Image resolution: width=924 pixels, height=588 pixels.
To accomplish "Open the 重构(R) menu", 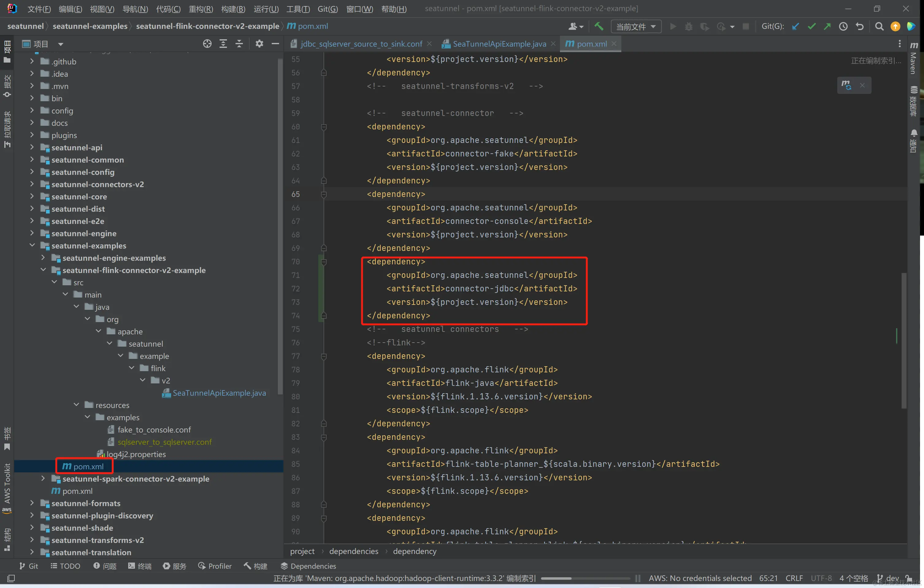I will coord(201,9).
